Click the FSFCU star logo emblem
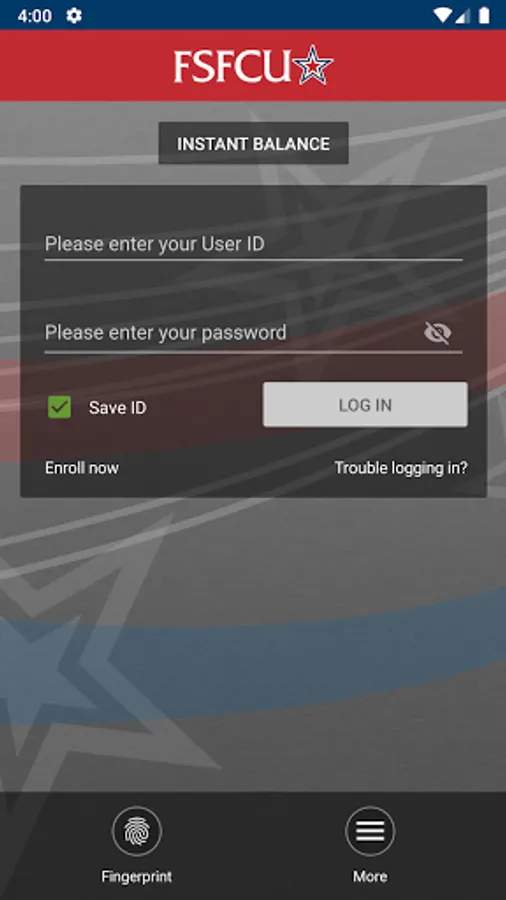This screenshot has width=506, height=900. 311,65
